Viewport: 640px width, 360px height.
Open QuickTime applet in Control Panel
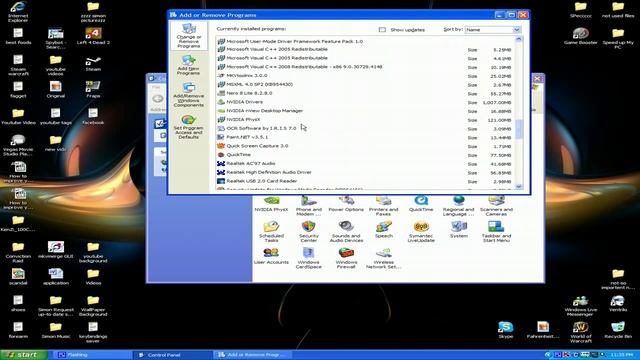pos(421,204)
